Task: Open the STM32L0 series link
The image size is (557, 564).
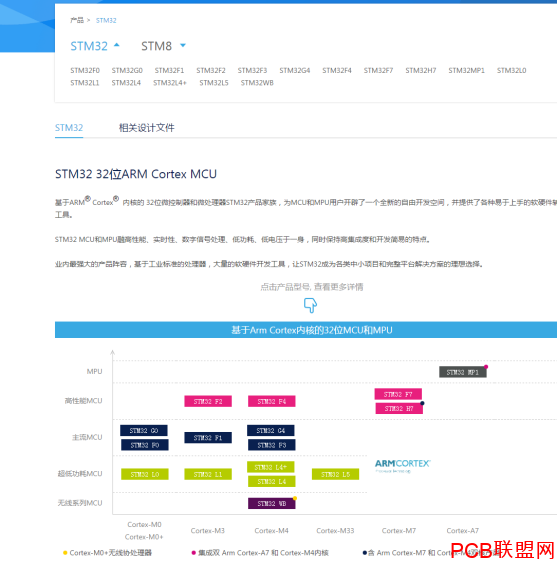Action: (x=511, y=70)
